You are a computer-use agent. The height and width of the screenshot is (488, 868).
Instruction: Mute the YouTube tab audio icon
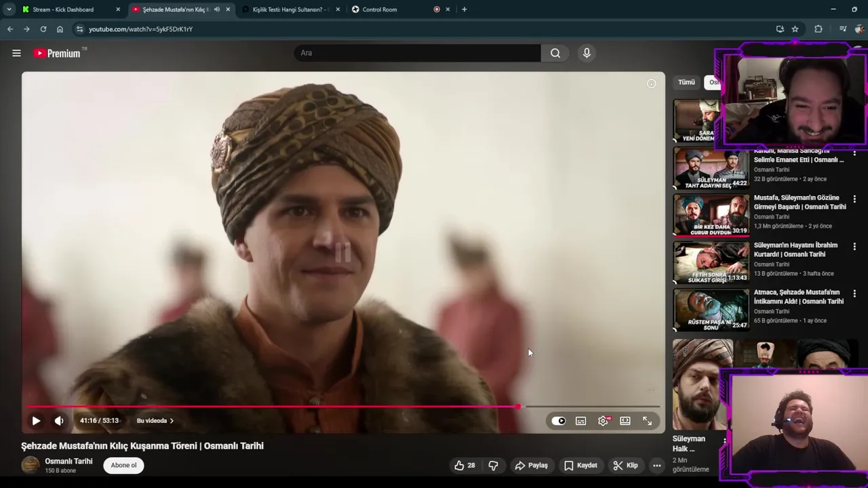(217, 9)
